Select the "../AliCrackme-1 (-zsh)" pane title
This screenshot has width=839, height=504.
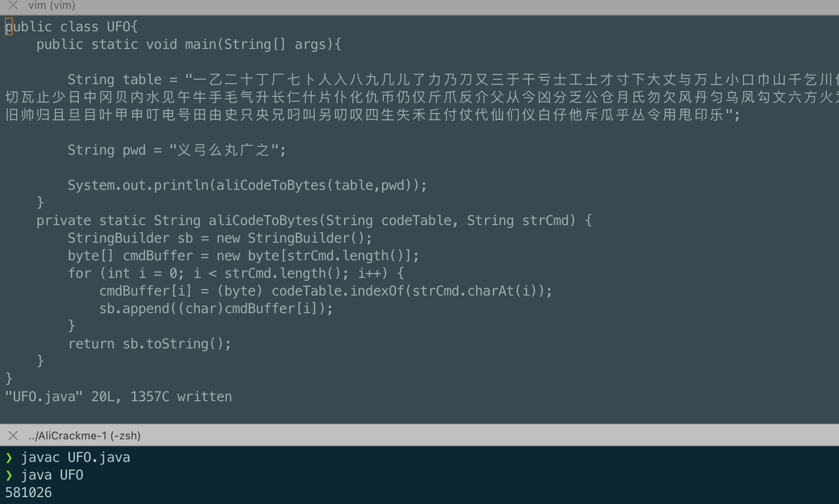[84, 435]
